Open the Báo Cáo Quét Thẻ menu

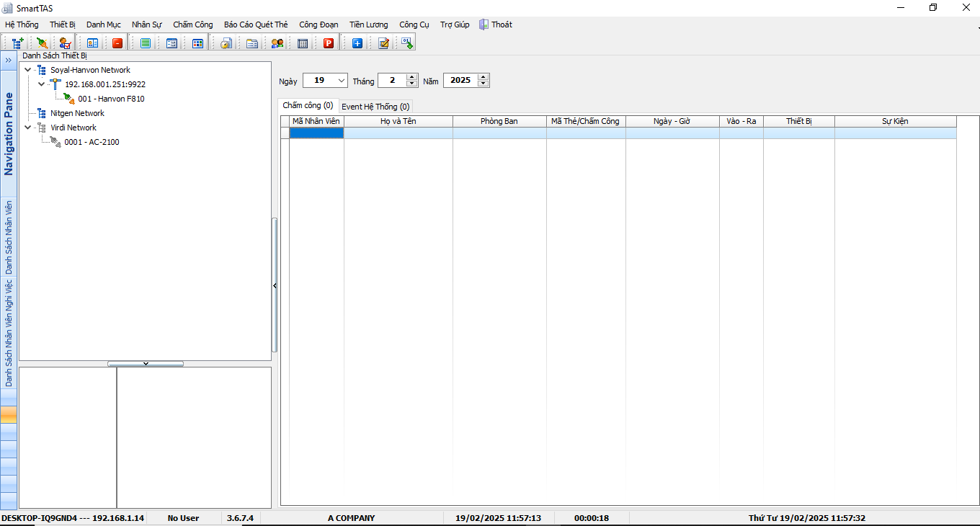tap(256, 24)
